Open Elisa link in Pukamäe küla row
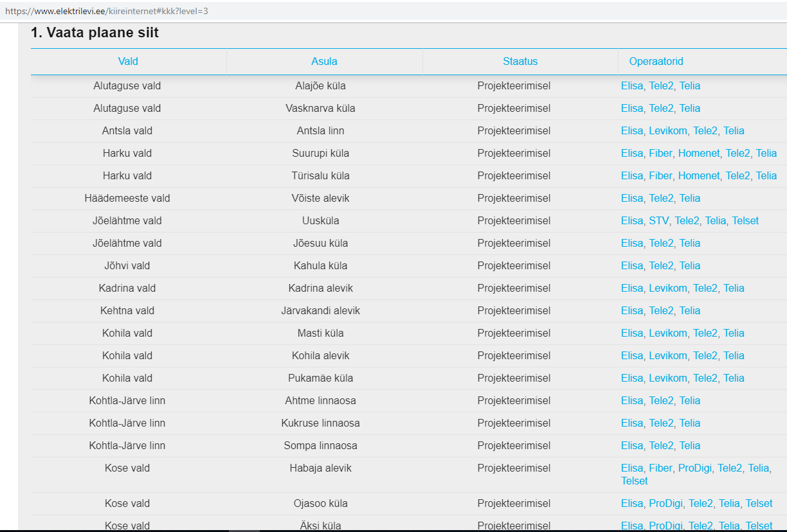787x532 pixels. tap(632, 378)
